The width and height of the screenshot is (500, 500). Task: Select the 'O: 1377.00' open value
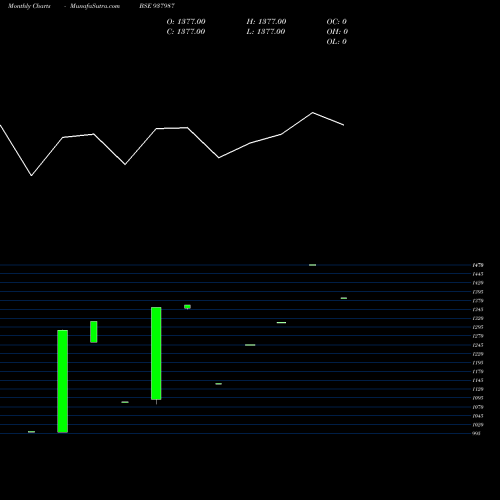click(186, 22)
